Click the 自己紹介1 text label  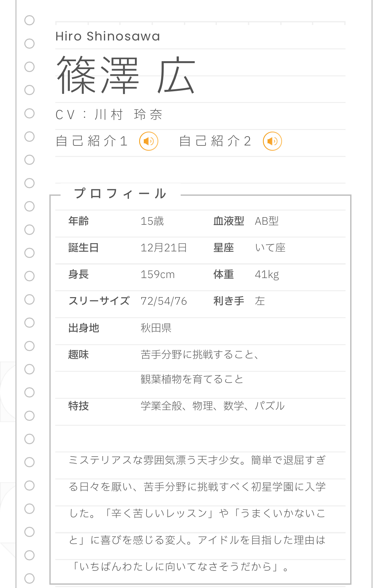click(x=92, y=141)
